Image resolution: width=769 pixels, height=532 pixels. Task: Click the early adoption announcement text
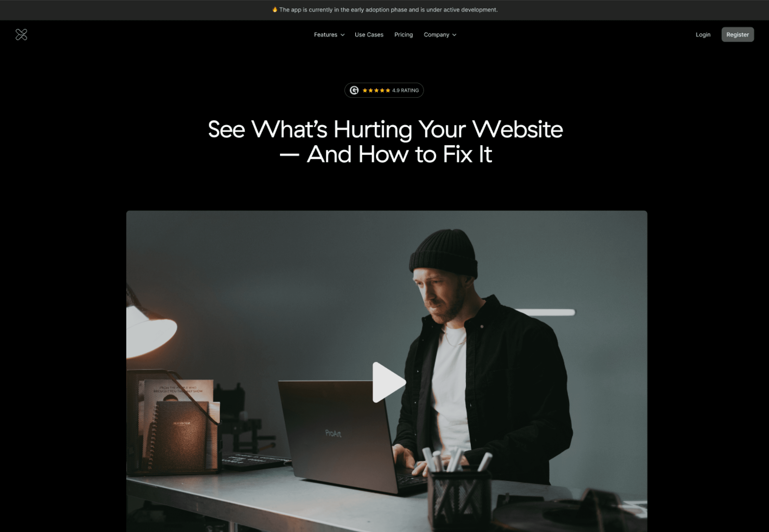(x=388, y=10)
